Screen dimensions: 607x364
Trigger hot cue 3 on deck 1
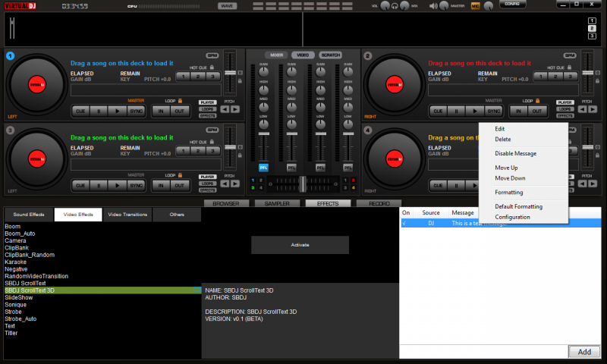tap(212, 77)
